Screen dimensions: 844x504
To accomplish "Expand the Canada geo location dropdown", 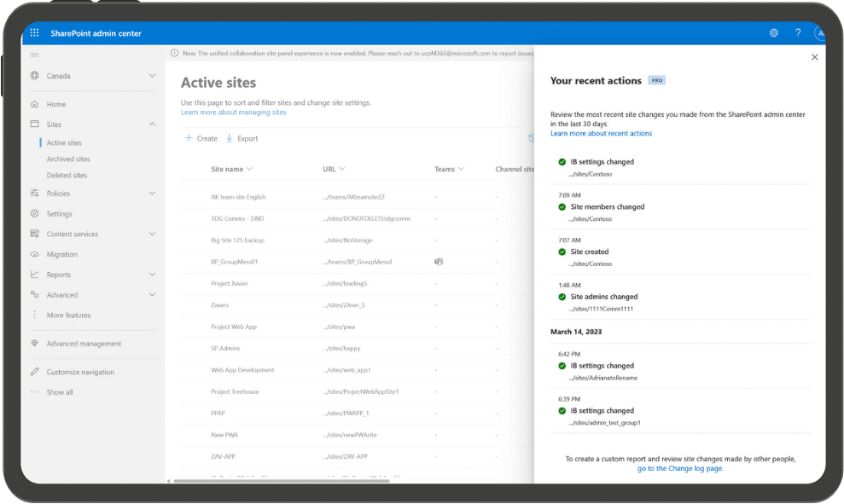I will point(152,75).
